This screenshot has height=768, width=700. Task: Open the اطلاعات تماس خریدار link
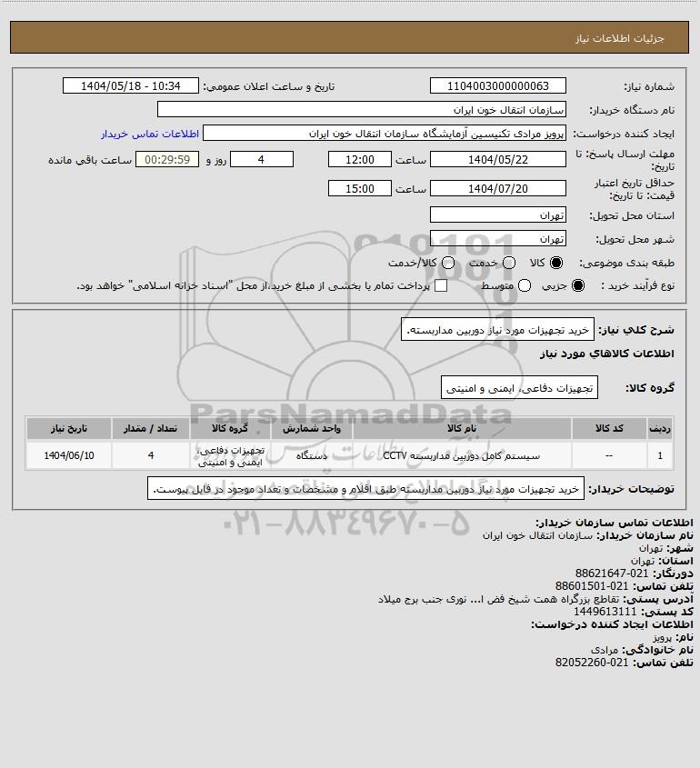coord(150,134)
